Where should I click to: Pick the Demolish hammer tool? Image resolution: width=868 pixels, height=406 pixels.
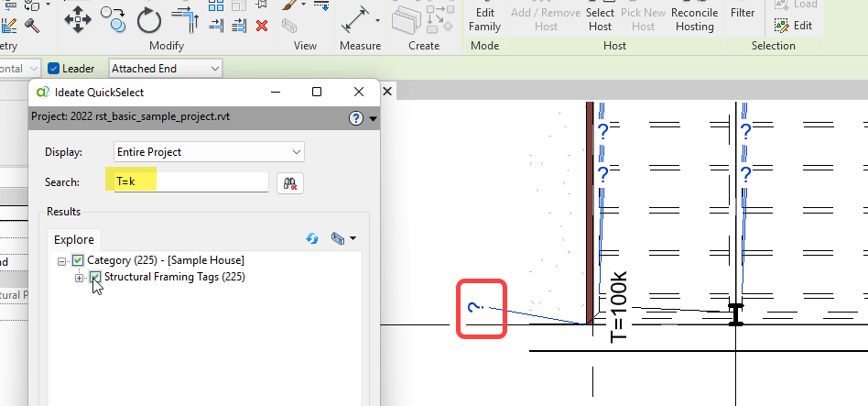31,26
